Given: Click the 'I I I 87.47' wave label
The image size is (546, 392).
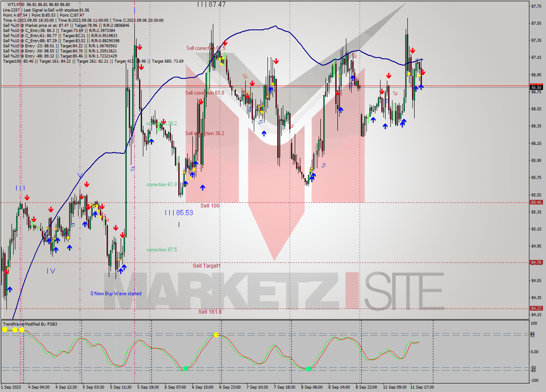Looking at the screenshot, I should 212,4.
